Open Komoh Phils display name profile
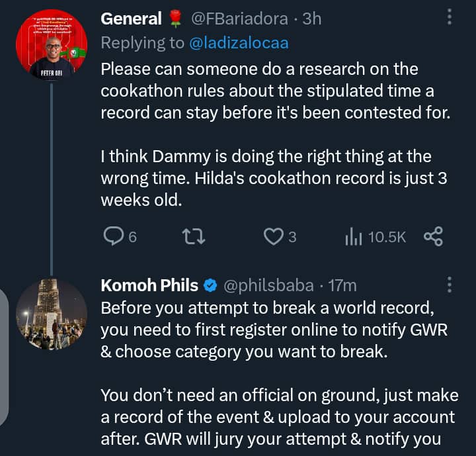Image resolution: width=476 pixels, height=456 pixels. point(149,285)
